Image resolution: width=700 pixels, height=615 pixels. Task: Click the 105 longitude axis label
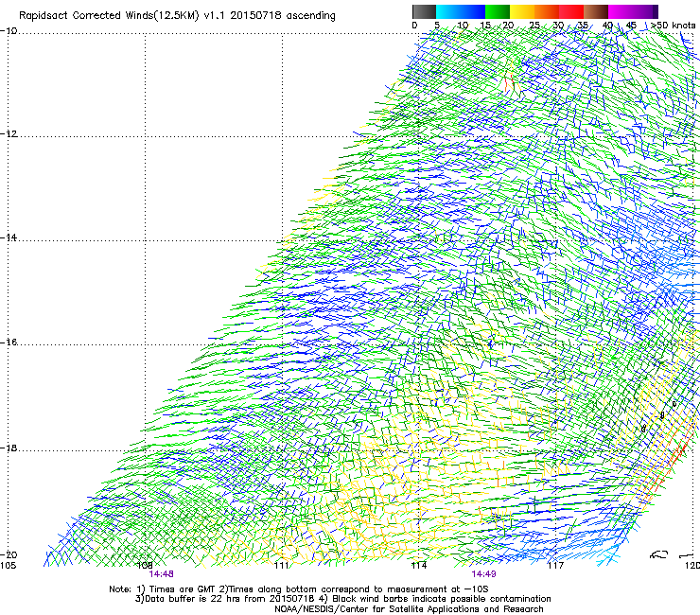click(8, 566)
